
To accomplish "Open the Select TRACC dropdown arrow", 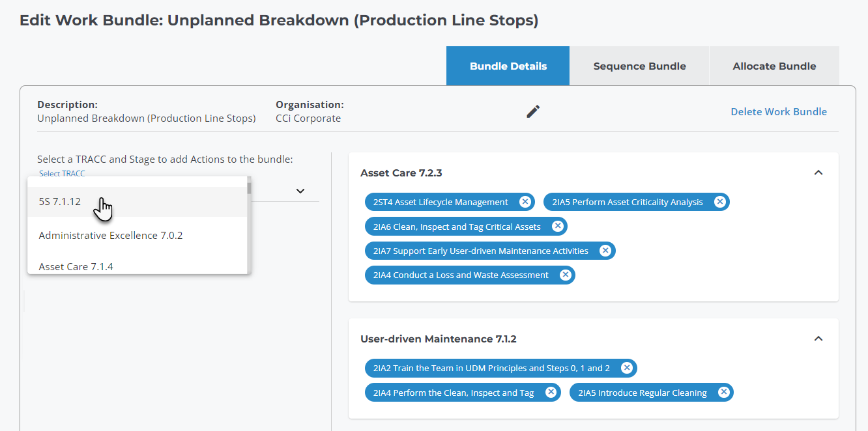I will 300,191.
